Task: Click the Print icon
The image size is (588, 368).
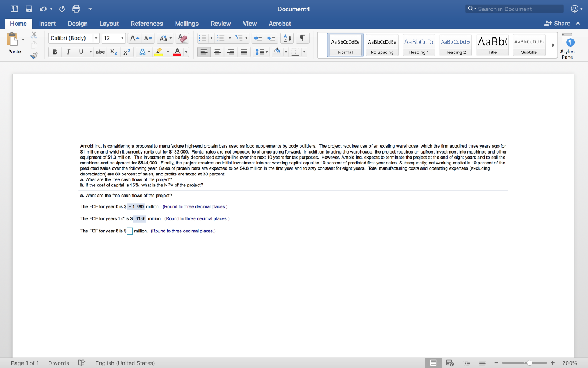Action: 76,9
